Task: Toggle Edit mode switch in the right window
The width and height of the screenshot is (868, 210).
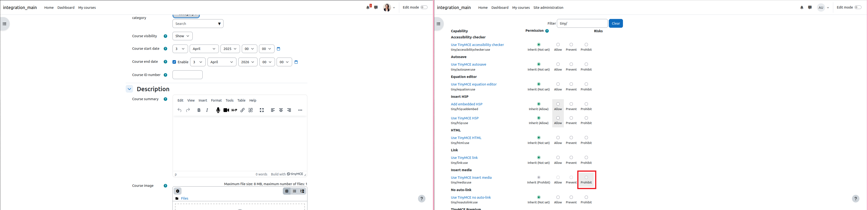Action: click(858, 7)
